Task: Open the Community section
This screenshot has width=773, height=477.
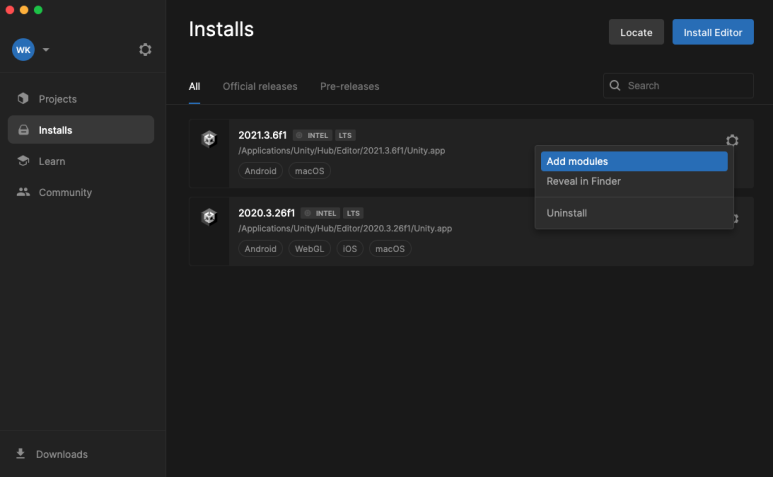Action: [81, 192]
